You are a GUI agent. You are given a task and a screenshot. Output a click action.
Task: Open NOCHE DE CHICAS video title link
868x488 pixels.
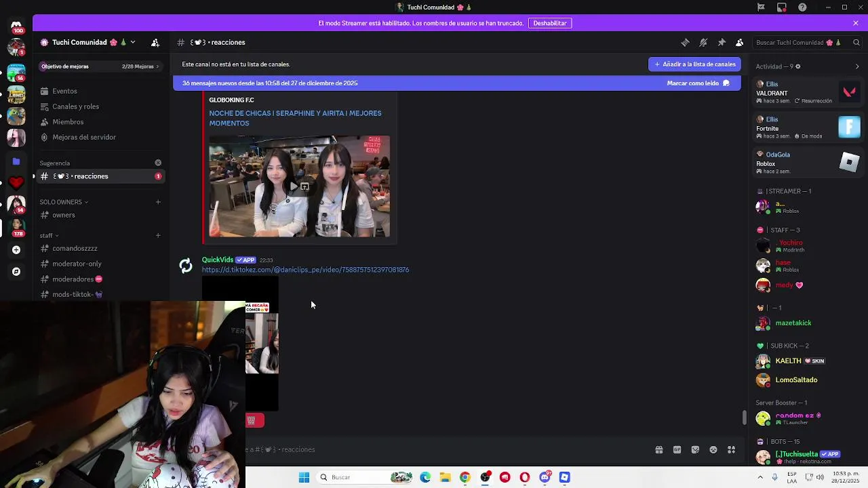(x=296, y=118)
